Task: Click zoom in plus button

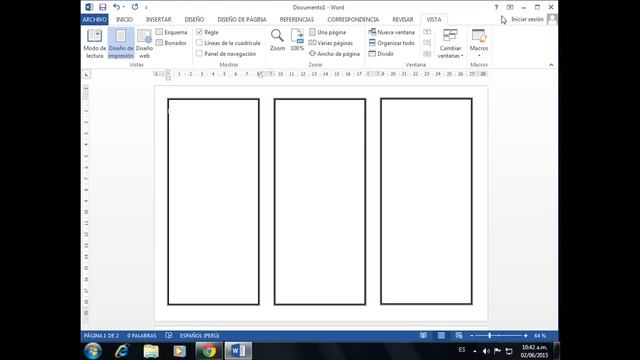Action: click(525, 336)
